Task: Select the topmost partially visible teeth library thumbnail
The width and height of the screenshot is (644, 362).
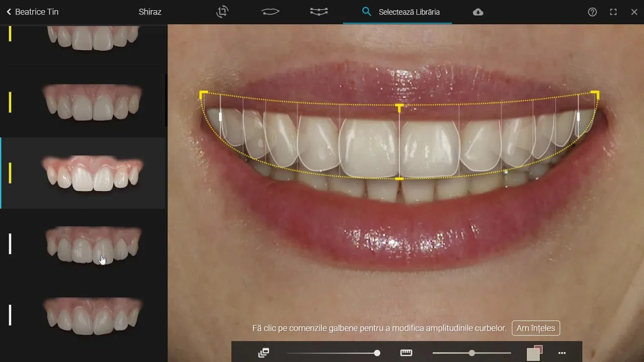Action: (x=93, y=38)
